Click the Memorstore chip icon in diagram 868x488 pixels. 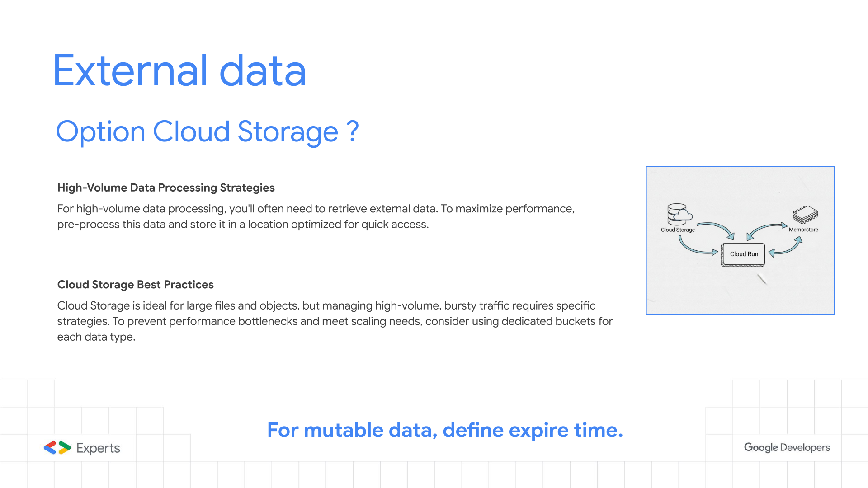[x=805, y=215]
